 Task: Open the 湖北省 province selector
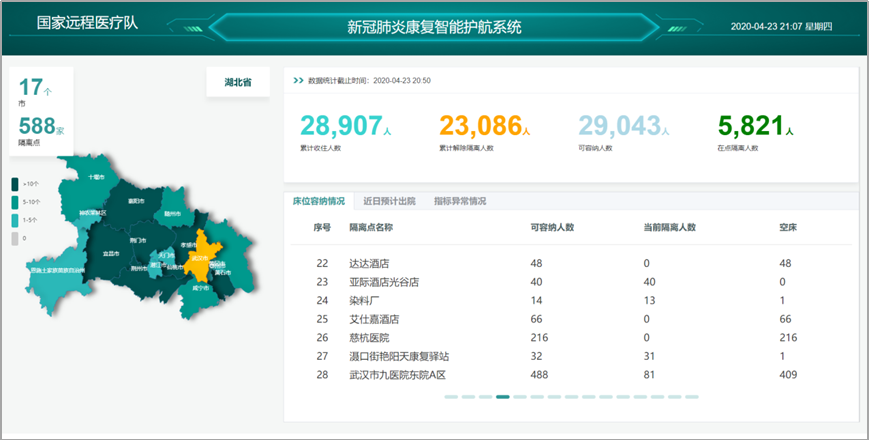[x=238, y=83]
